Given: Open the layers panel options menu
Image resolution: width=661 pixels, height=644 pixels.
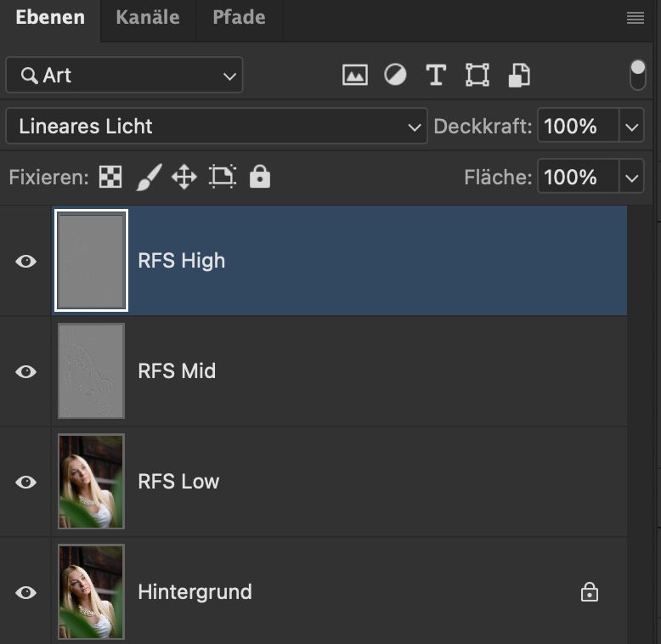Looking at the screenshot, I should click(x=636, y=18).
